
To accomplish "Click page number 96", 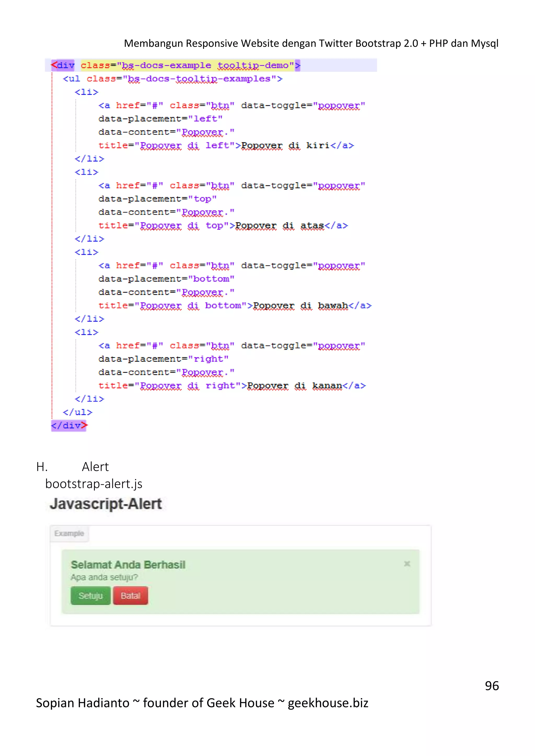I will [492, 686].
